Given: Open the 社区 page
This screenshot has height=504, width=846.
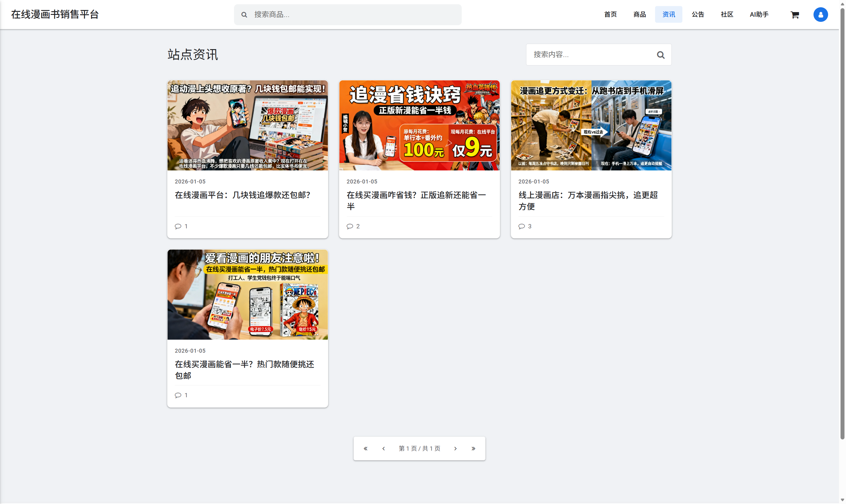Looking at the screenshot, I should click(727, 14).
